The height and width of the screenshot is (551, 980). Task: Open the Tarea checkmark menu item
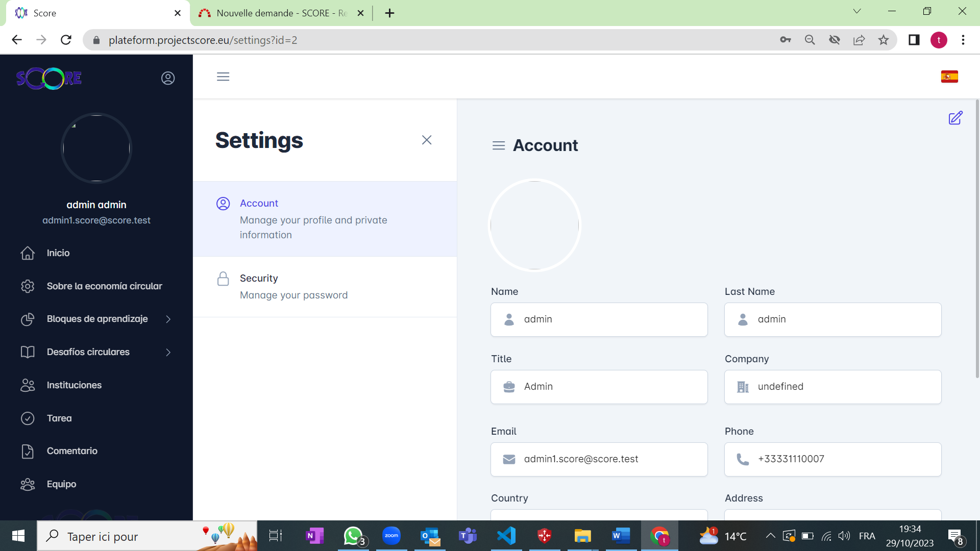[x=59, y=418]
